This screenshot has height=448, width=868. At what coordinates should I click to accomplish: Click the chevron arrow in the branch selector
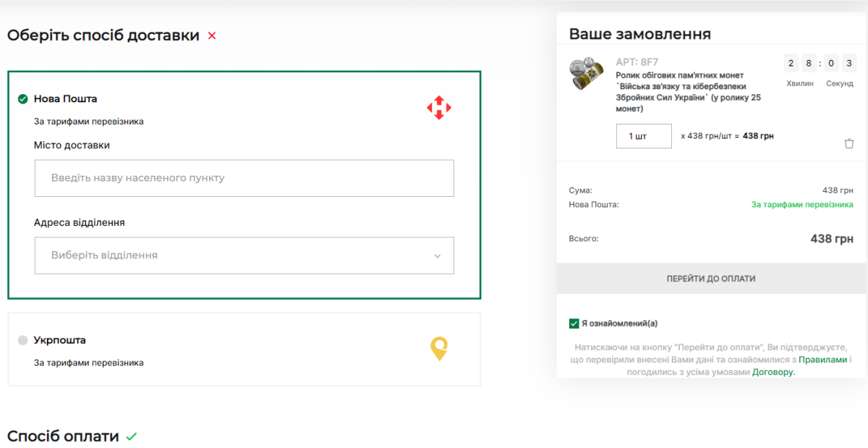point(437,256)
